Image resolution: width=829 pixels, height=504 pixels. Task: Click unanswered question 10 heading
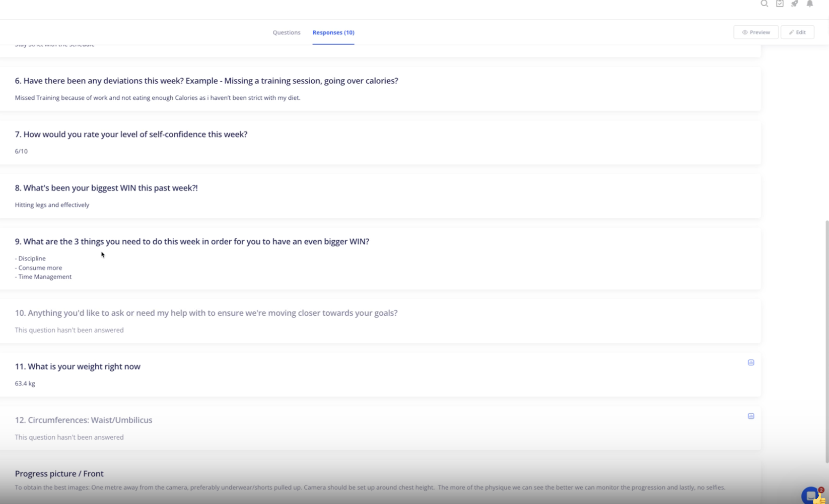(x=206, y=313)
